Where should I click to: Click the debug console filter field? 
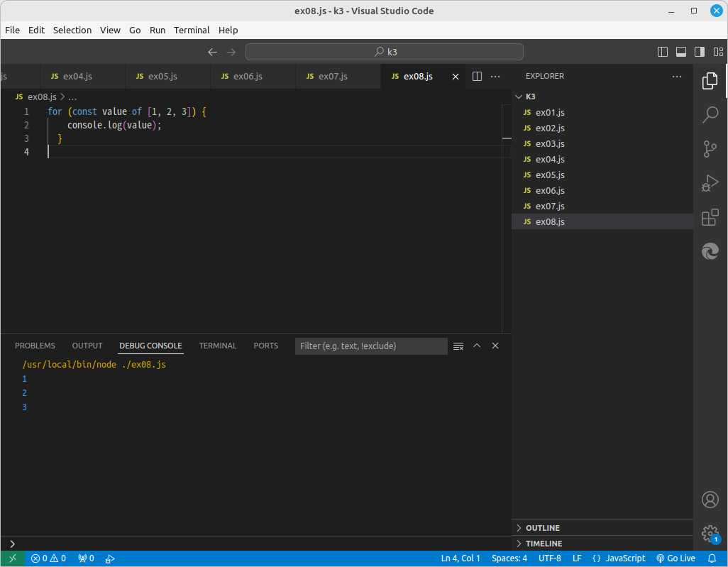371,346
